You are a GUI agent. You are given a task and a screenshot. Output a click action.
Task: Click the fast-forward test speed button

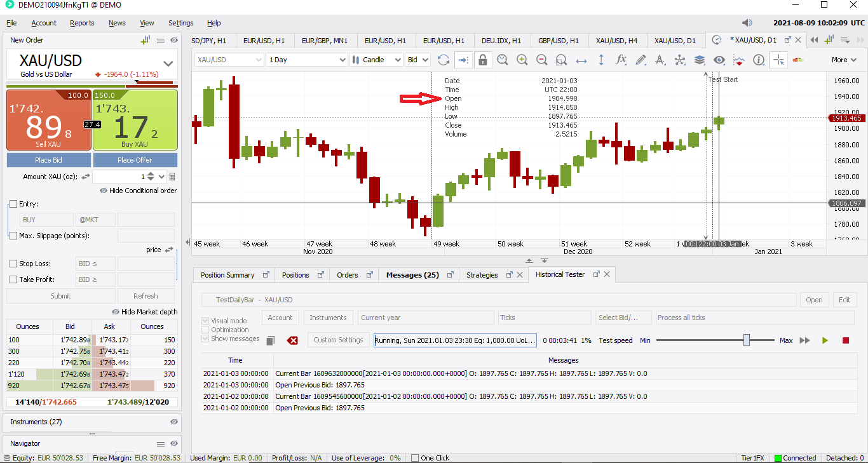(x=804, y=340)
